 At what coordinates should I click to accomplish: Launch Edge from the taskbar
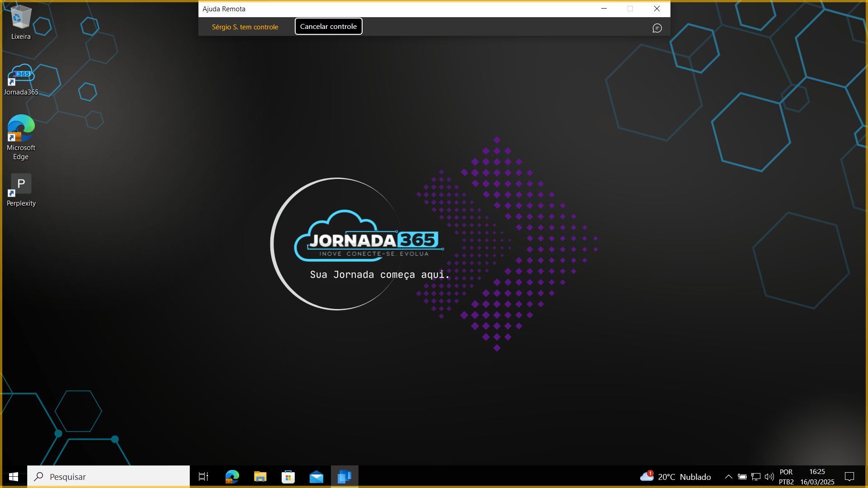click(x=232, y=477)
